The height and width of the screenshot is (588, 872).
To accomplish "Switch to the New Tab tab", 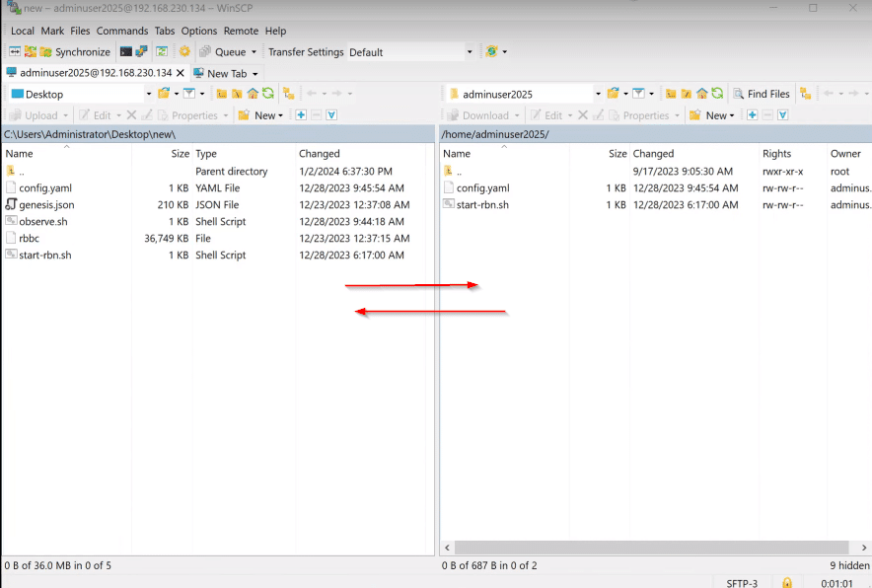I will point(226,73).
